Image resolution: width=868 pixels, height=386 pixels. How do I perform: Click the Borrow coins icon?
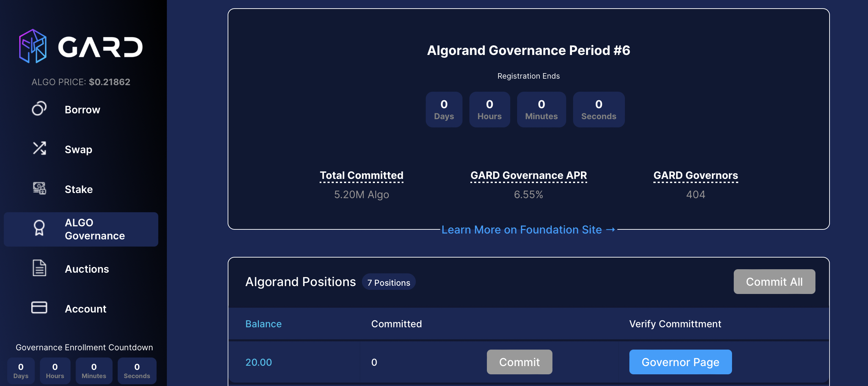[x=39, y=109]
